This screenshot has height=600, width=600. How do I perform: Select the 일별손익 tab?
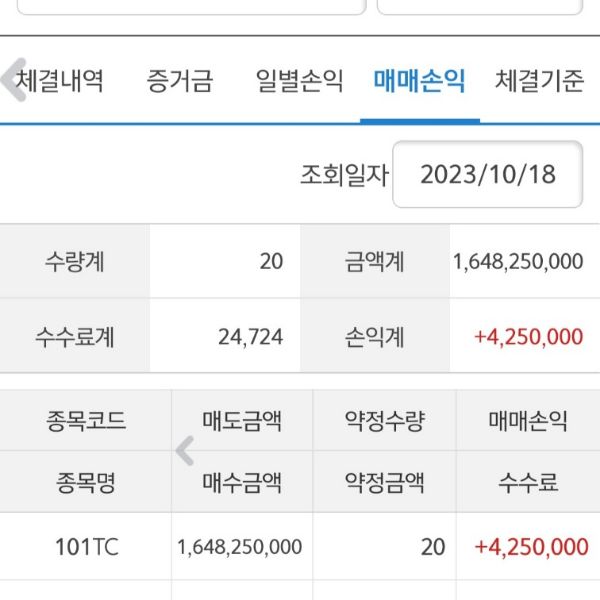pyautogui.click(x=299, y=81)
